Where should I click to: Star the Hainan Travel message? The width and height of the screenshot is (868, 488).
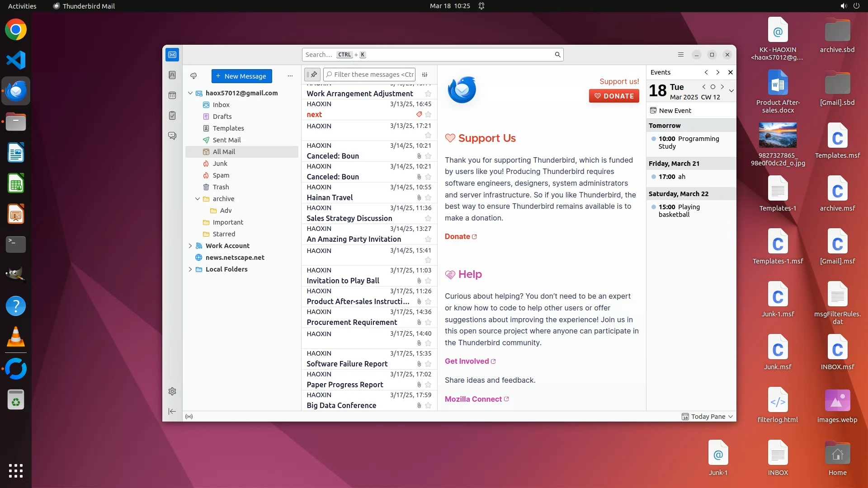(428, 197)
